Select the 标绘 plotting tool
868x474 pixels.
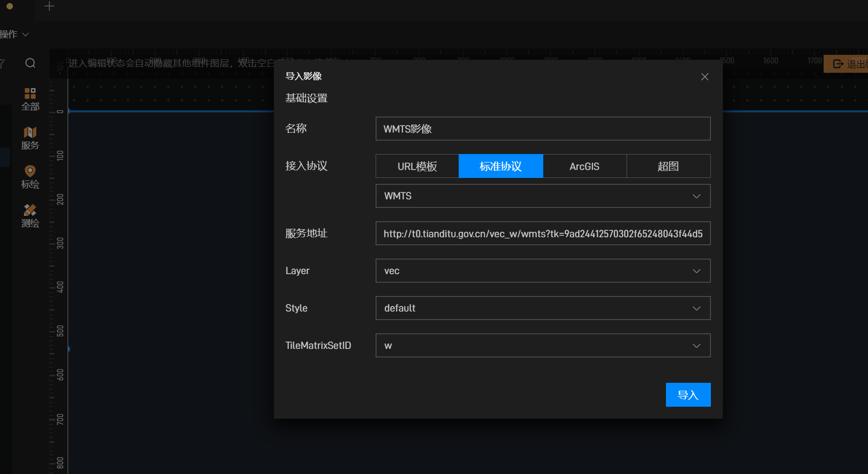tap(30, 177)
